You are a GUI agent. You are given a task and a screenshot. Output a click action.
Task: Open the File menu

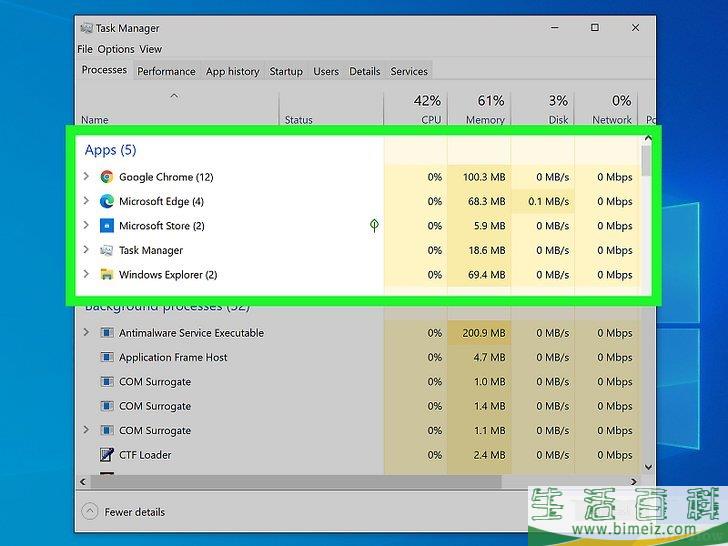[x=85, y=49]
